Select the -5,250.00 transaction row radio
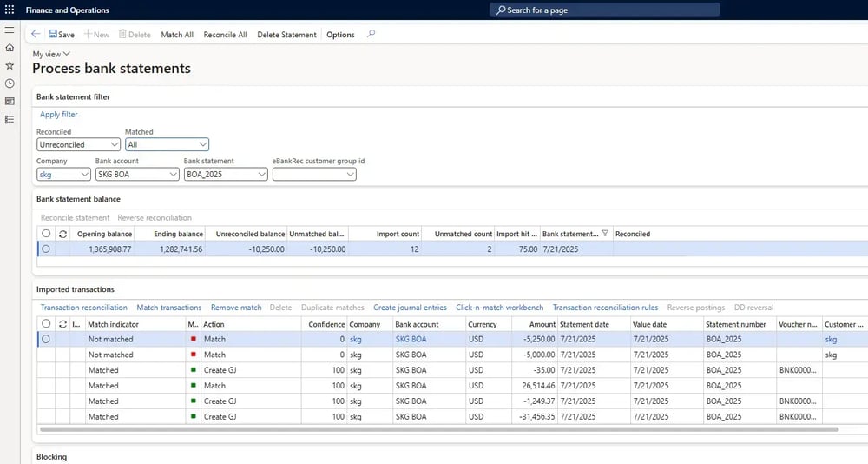The image size is (868, 464). (46, 339)
